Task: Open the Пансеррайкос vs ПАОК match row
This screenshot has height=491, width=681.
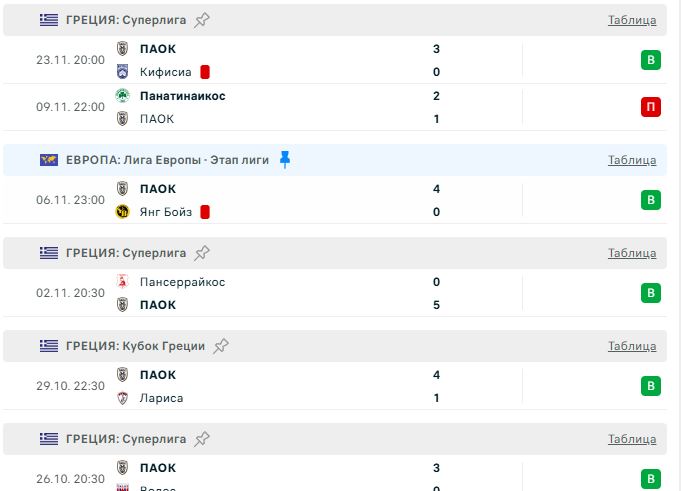Action: point(300,293)
